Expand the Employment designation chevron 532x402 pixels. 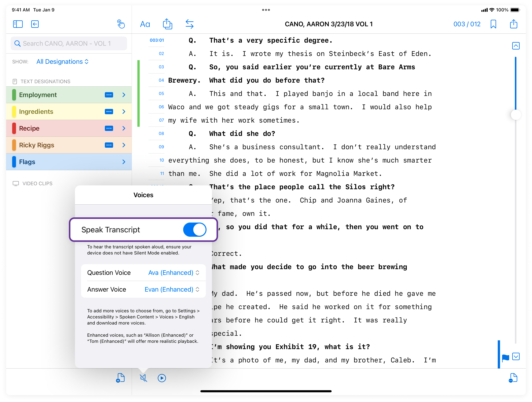124,95
